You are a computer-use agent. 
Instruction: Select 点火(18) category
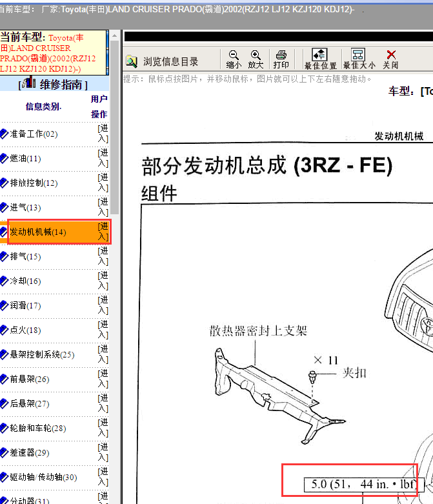click(x=25, y=330)
